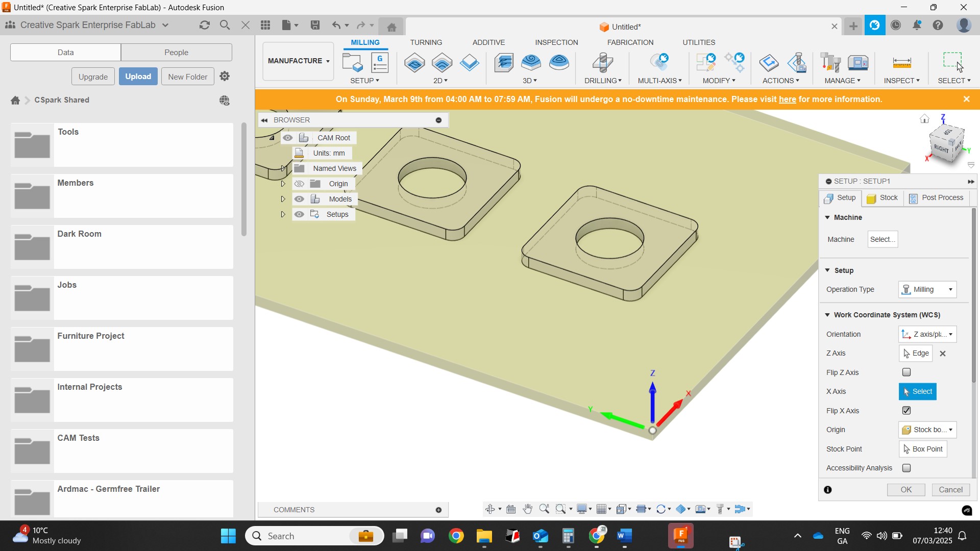
Task: Open the notifications bell icon in Fusion
Action: pyautogui.click(x=917, y=25)
